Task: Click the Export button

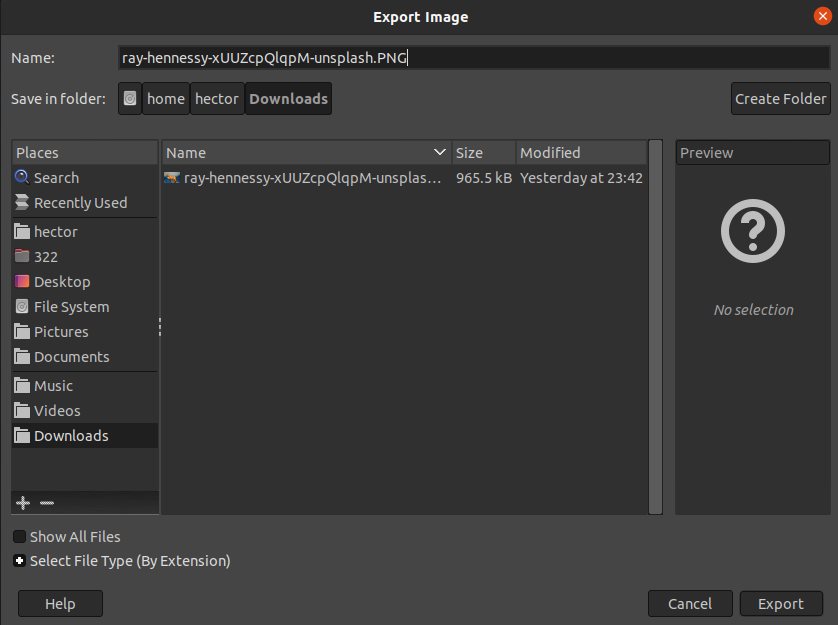Action: tap(780, 604)
